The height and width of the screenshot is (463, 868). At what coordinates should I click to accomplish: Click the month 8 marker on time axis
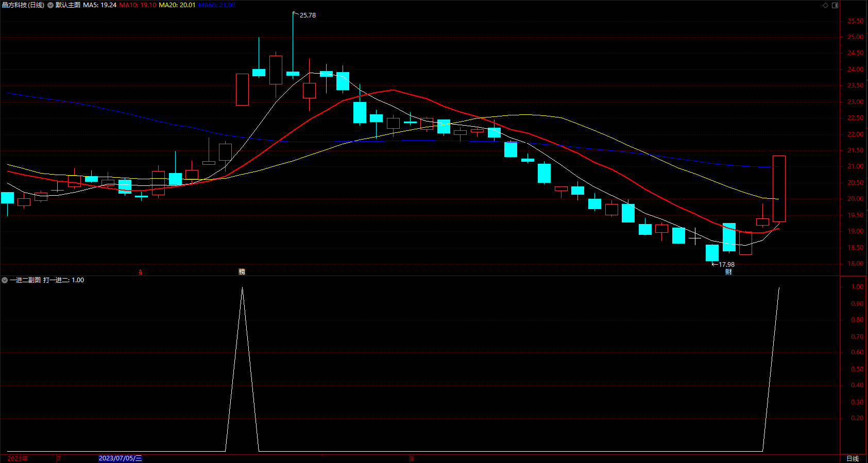click(x=412, y=458)
